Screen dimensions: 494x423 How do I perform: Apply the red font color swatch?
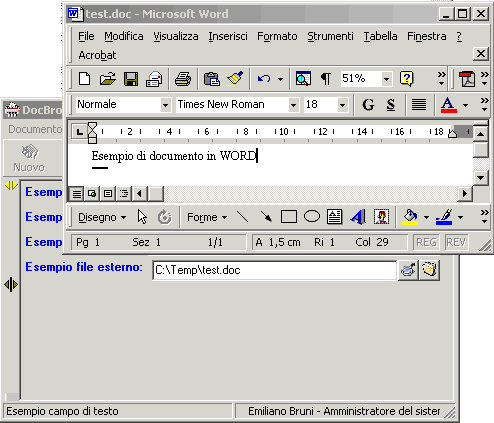click(x=449, y=105)
